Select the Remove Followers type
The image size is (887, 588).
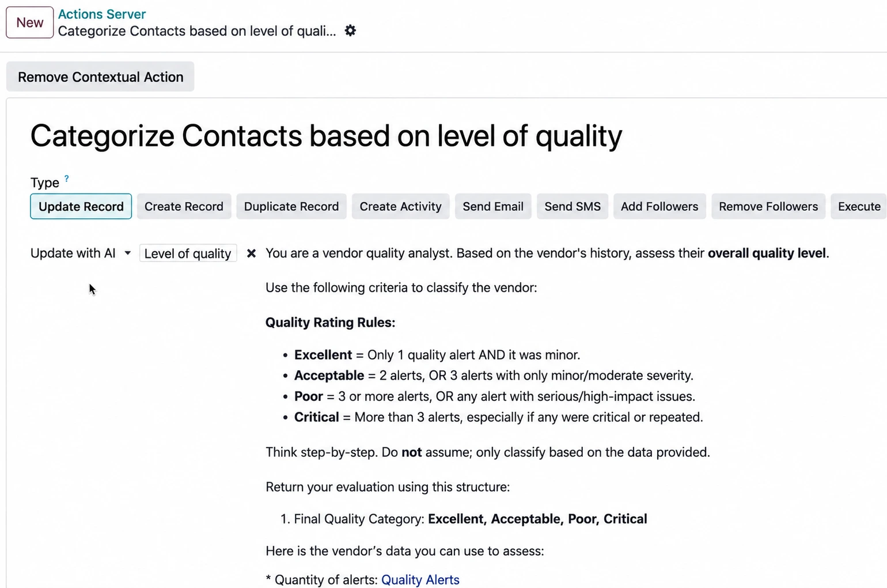tap(768, 206)
